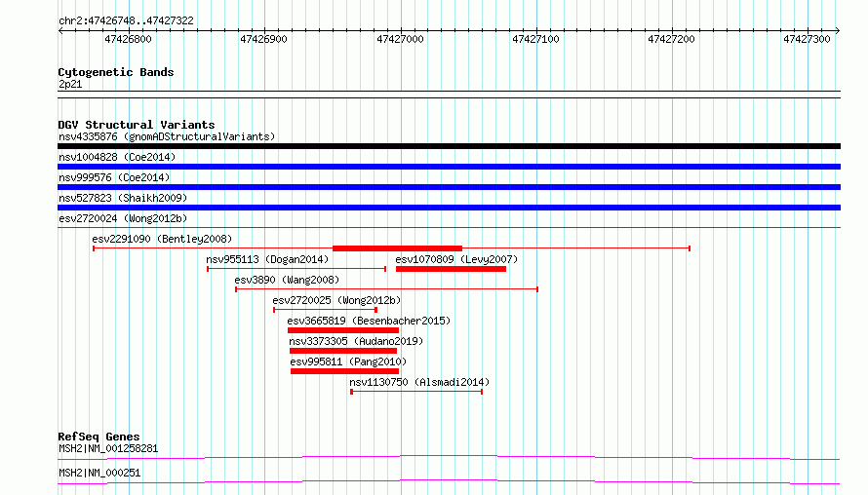Select the 47427300 ruler tick label
This screenshot has height=495, width=868.
807,39
